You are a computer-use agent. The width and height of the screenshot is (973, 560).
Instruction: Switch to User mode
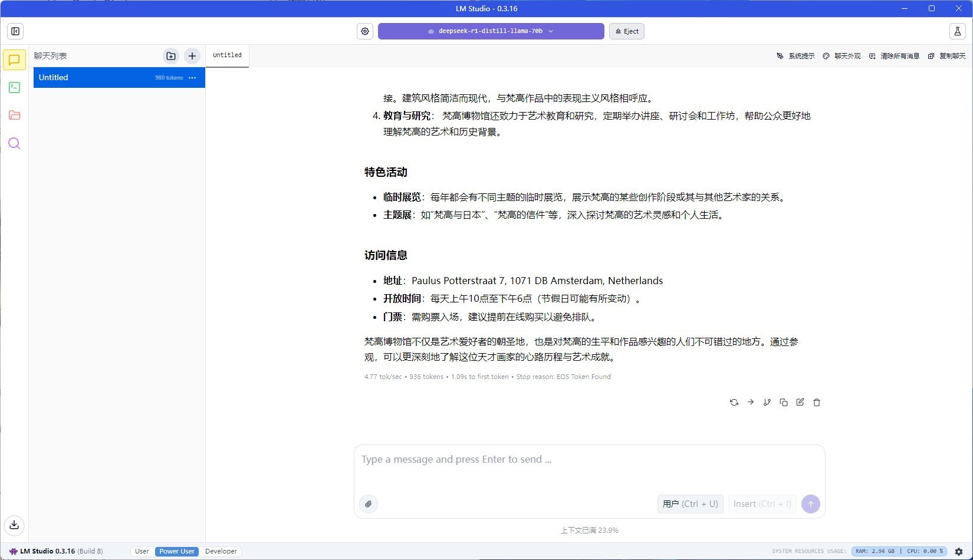coord(142,551)
